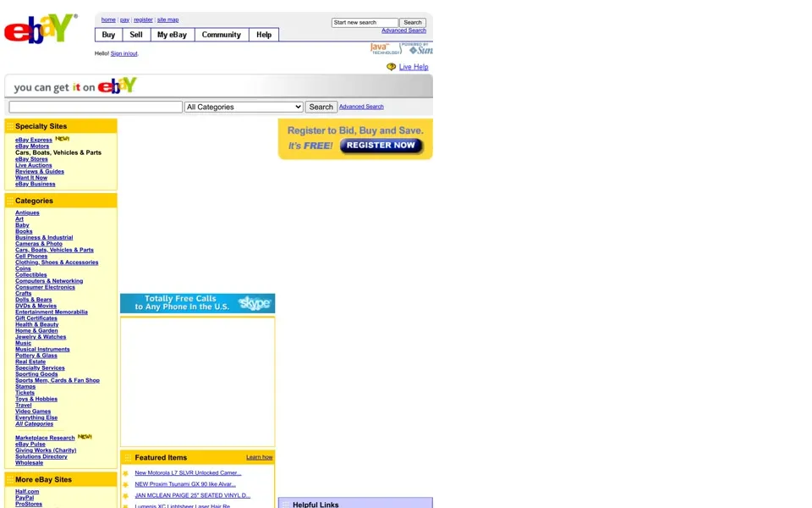Image resolution: width=812 pixels, height=508 pixels.
Task: Open the PayPal link
Action: click(25, 498)
